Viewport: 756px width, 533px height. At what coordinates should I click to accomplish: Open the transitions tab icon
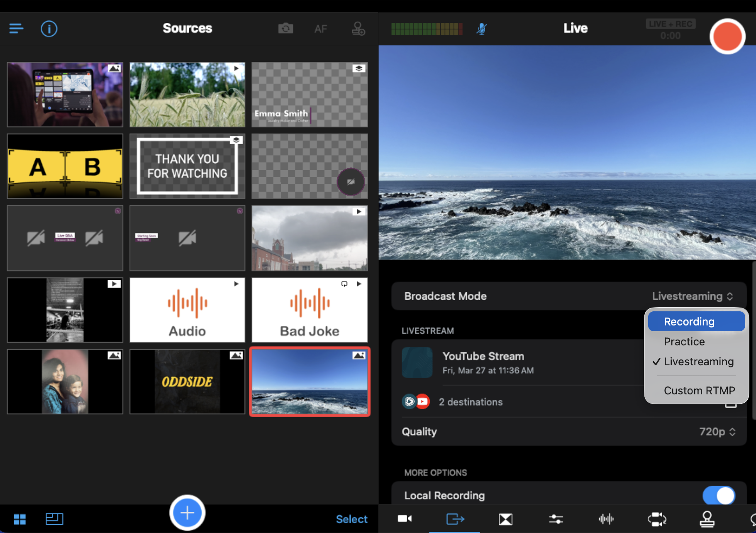[505, 519]
